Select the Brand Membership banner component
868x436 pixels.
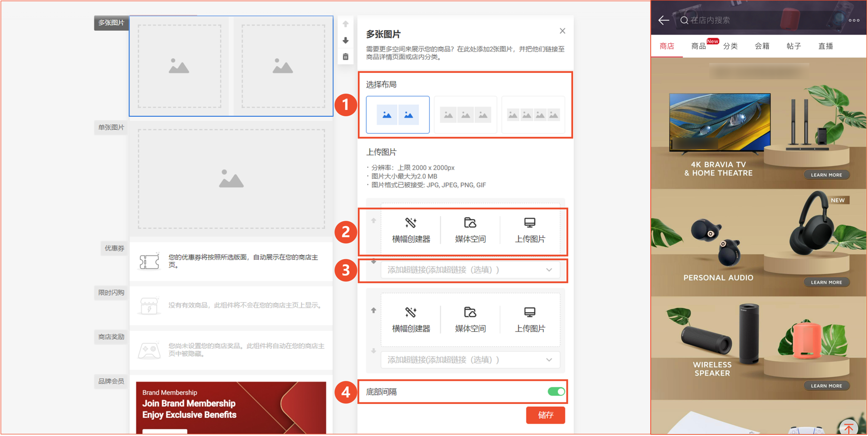click(231, 407)
